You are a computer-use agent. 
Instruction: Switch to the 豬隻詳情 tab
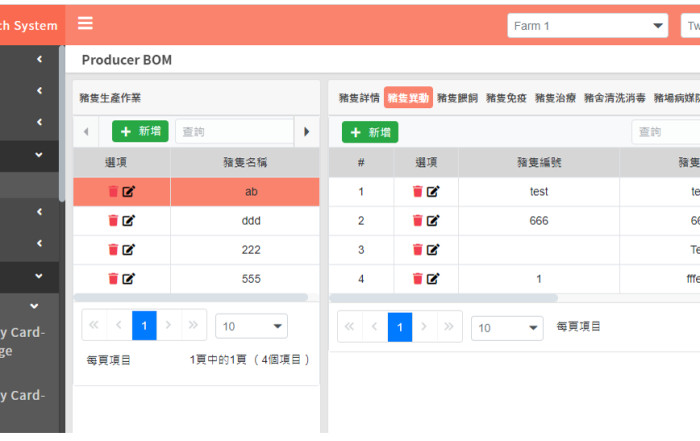point(358,98)
